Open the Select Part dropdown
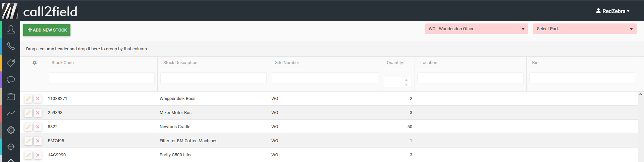The image size is (644, 162). [585, 29]
